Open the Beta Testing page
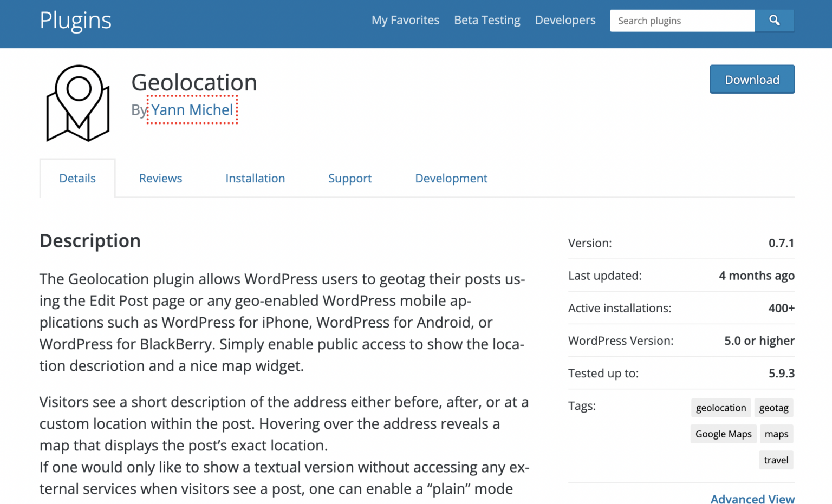 pyautogui.click(x=486, y=20)
